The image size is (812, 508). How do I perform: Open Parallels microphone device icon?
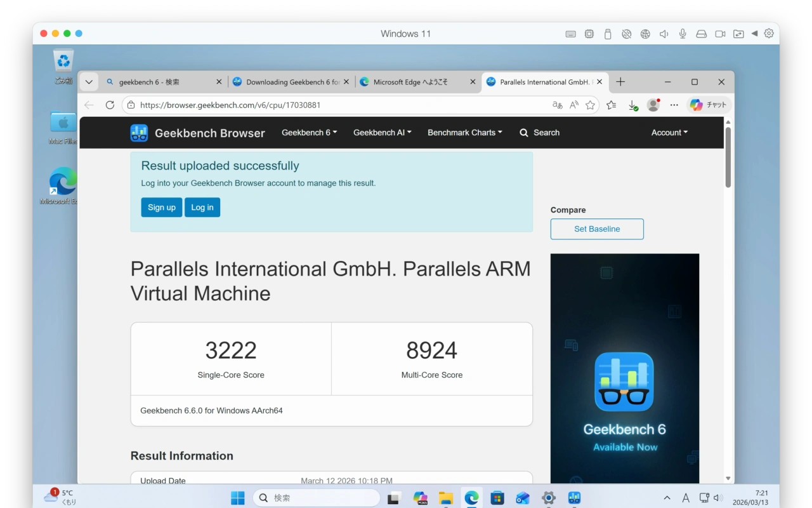pos(683,34)
